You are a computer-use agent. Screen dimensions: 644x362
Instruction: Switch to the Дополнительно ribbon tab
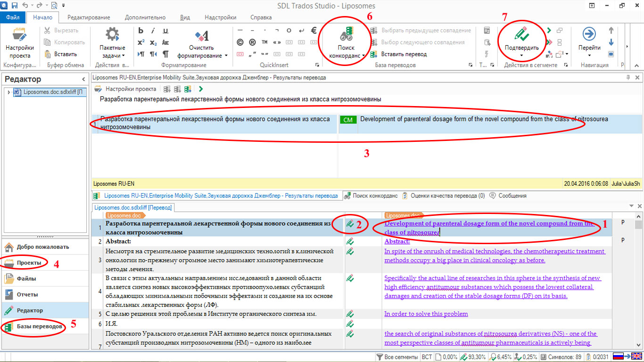coord(145,17)
